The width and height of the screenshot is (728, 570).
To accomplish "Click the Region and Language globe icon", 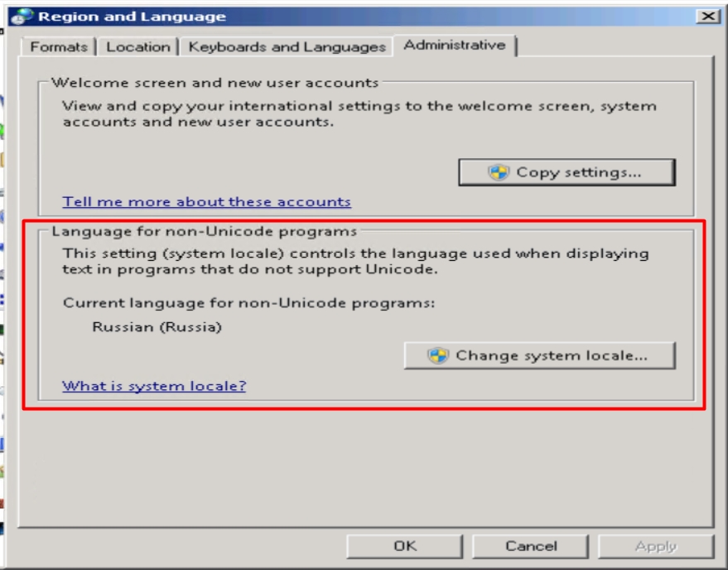I will pyautogui.click(x=22, y=17).
